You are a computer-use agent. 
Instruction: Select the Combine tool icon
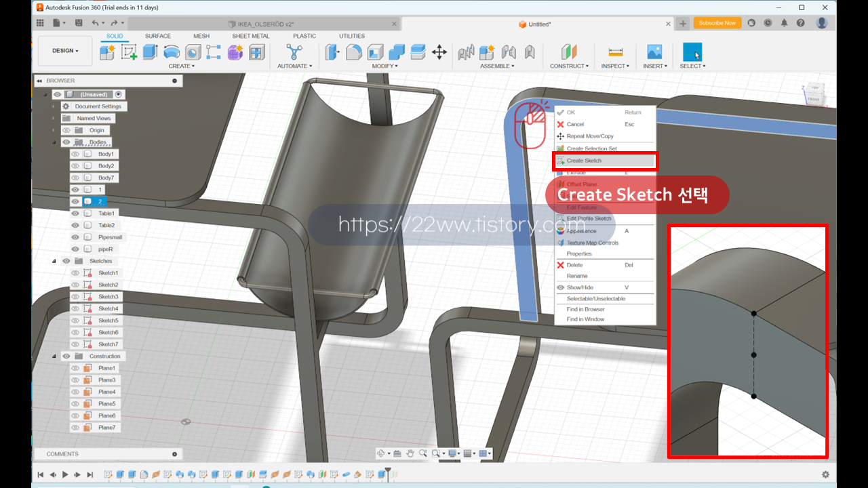[397, 52]
